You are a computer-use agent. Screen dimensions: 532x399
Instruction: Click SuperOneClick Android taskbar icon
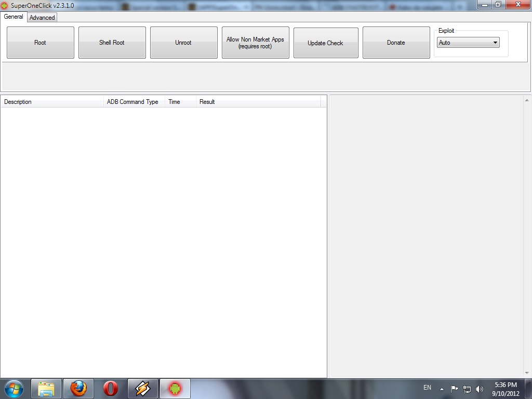(175, 389)
